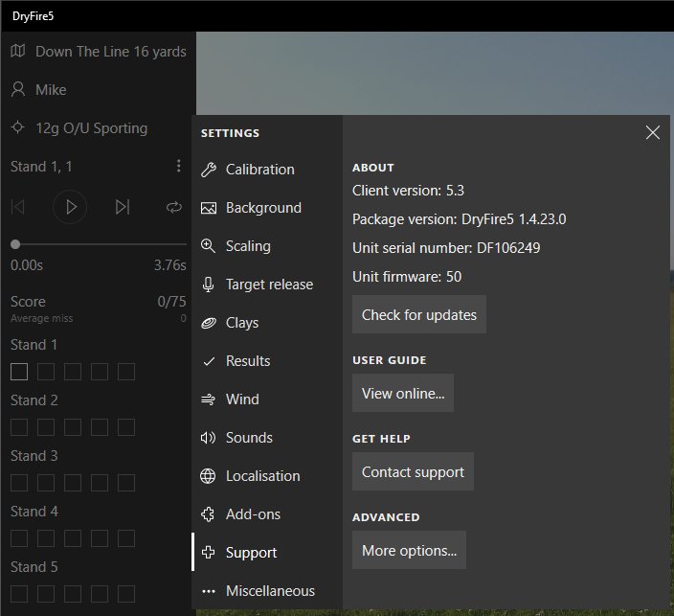The width and height of the screenshot is (674, 616).
Task: Click the microphone icon for Target release
Action: click(x=209, y=285)
